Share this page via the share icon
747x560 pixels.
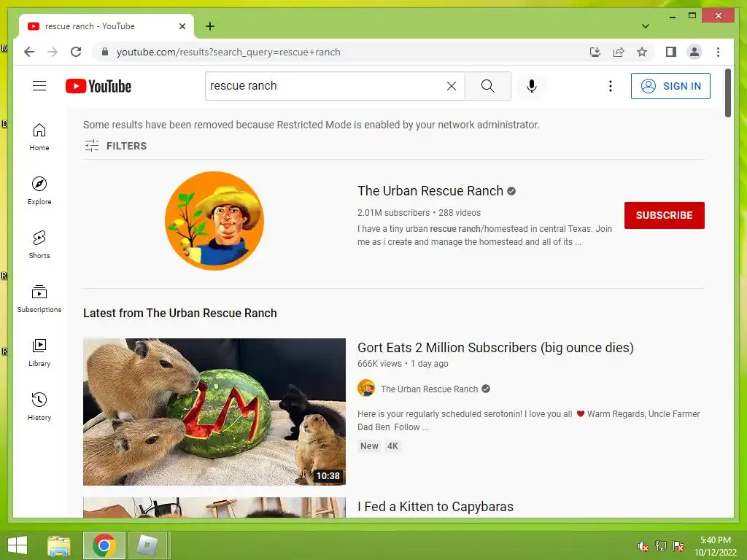619,52
